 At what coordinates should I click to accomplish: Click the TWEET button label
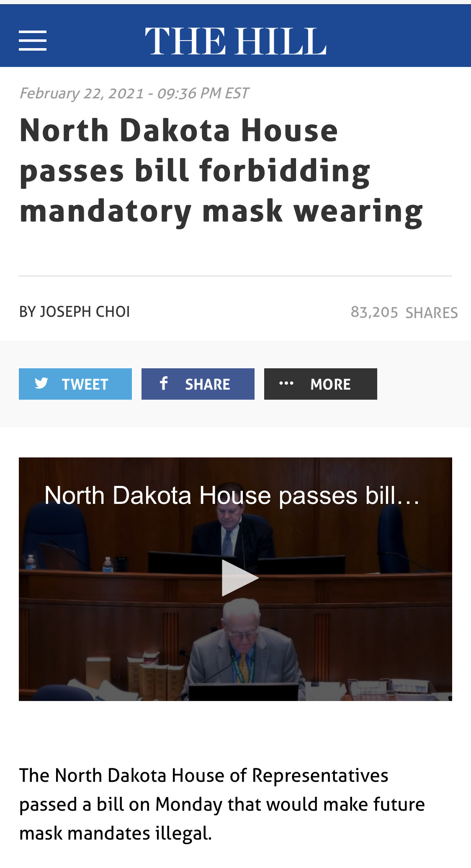[x=85, y=384]
